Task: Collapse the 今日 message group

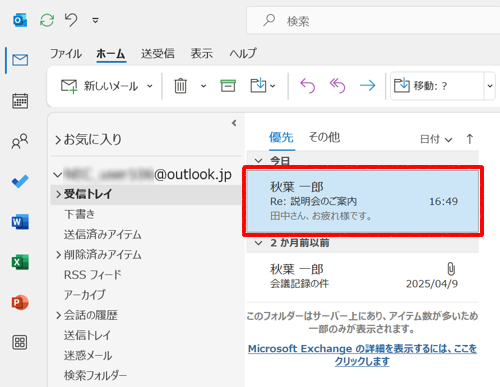Action: click(x=258, y=161)
